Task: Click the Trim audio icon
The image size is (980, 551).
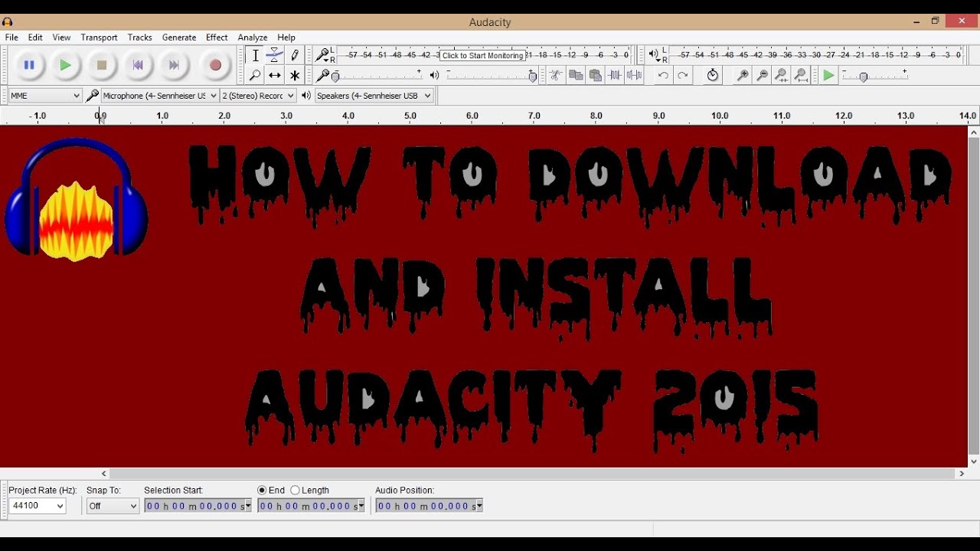Action: (x=615, y=75)
